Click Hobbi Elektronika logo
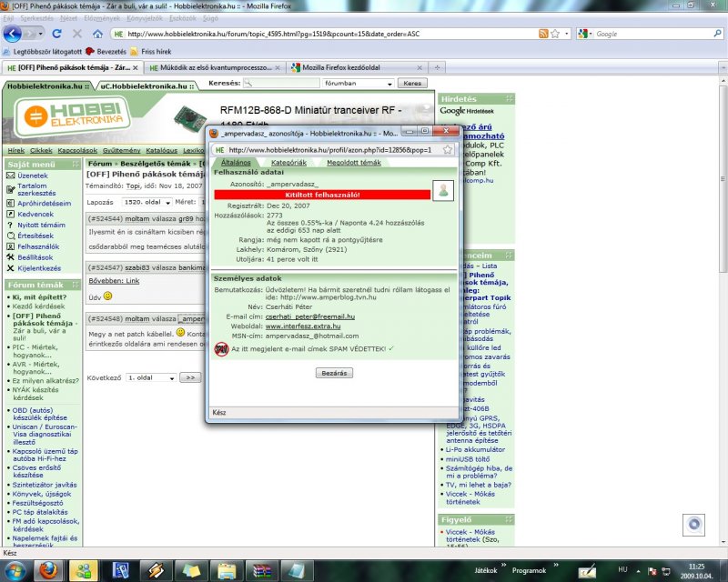The image size is (728, 582). (x=72, y=115)
